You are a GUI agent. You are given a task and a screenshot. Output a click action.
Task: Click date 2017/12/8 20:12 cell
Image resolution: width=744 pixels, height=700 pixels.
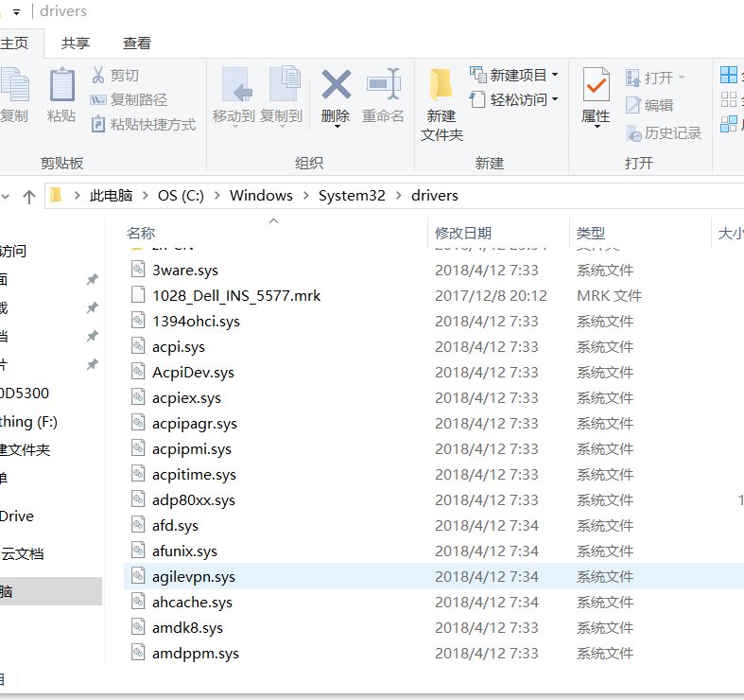[491, 296]
